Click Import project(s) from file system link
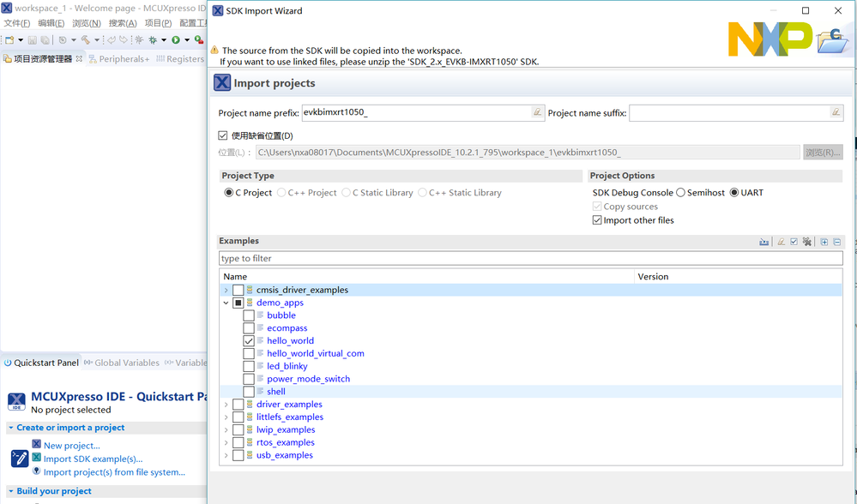The height and width of the screenshot is (504, 857). click(114, 471)
